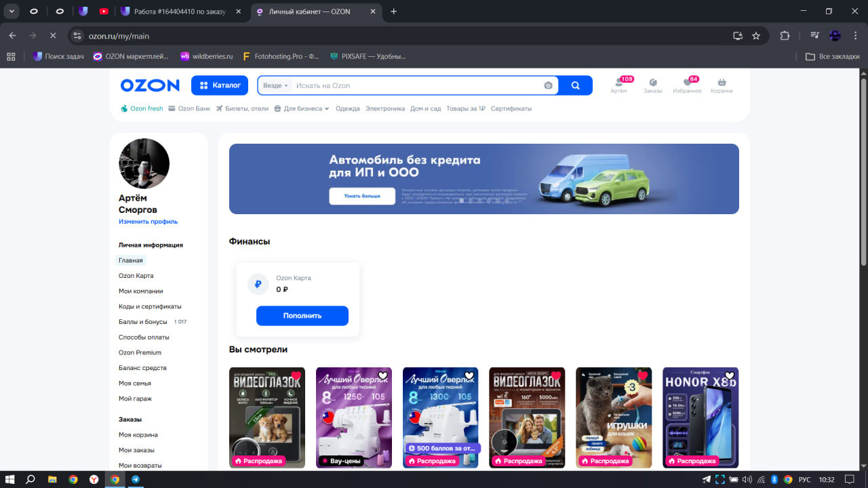Open the Заказы icon in the header

653,85
